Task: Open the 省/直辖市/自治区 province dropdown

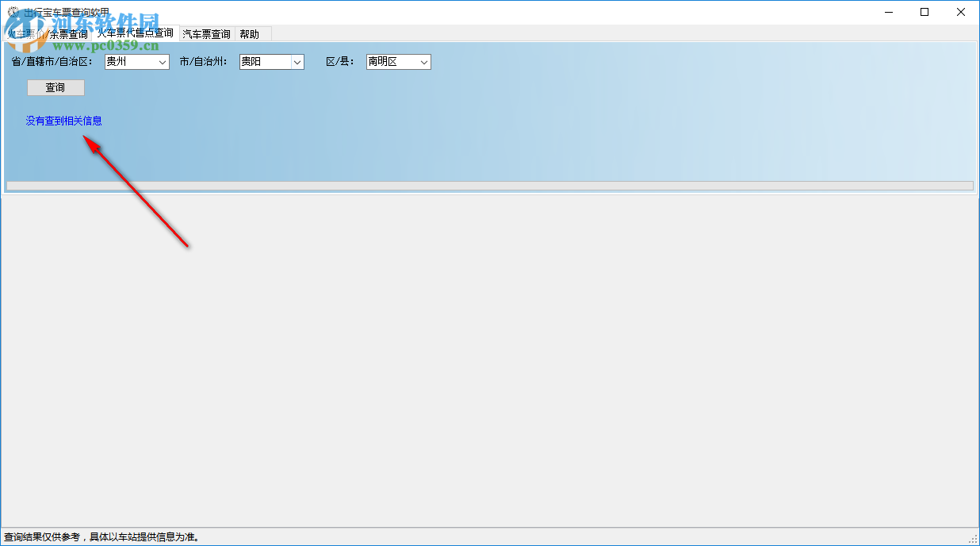Action: [x=136, y=61]
